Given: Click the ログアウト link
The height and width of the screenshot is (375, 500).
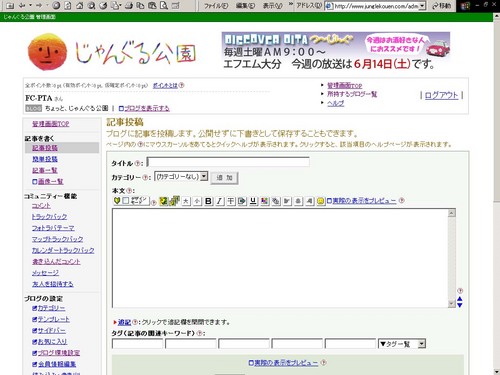Looking at the screenshot, I should pyautogui.click(x=441, y=95).
